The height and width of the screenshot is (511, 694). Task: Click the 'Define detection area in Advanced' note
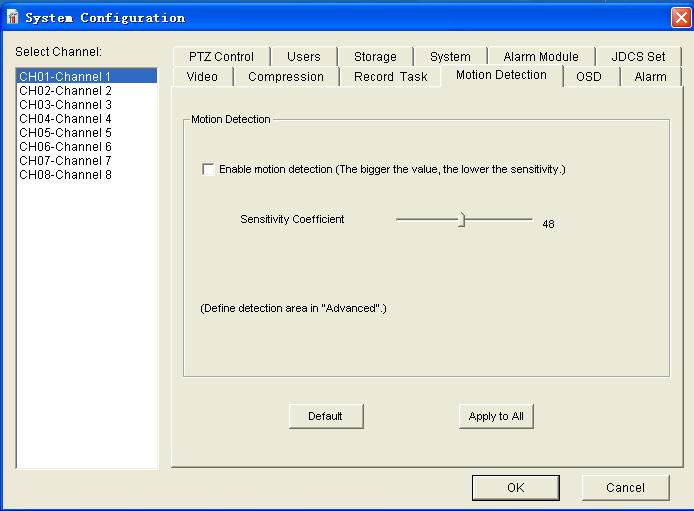click(x=293, y=308)
